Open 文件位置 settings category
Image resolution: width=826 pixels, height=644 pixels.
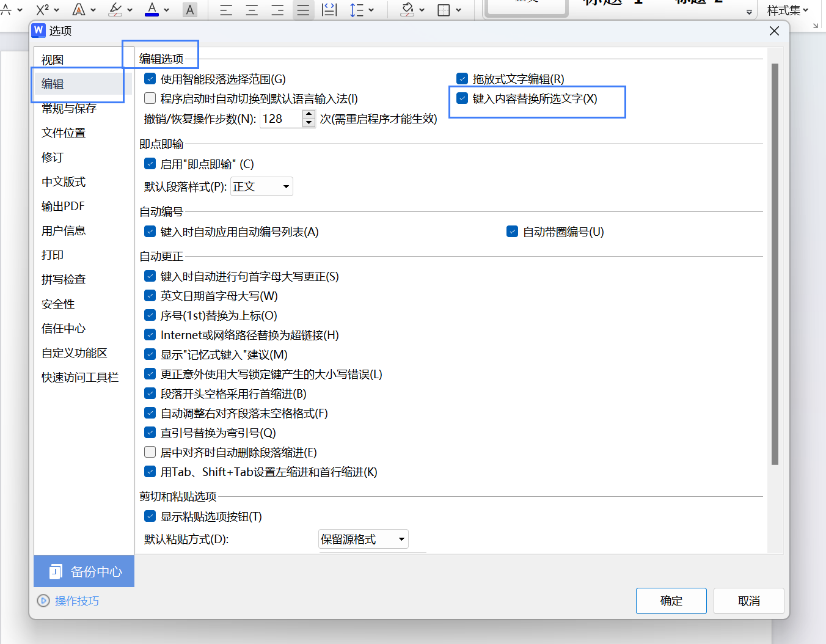pos(64,133)
